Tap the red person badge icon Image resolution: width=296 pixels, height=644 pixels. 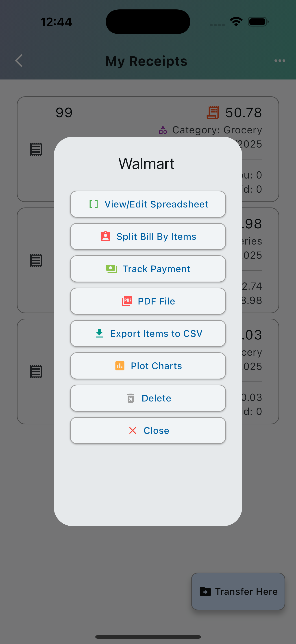(x=105, y=236)
